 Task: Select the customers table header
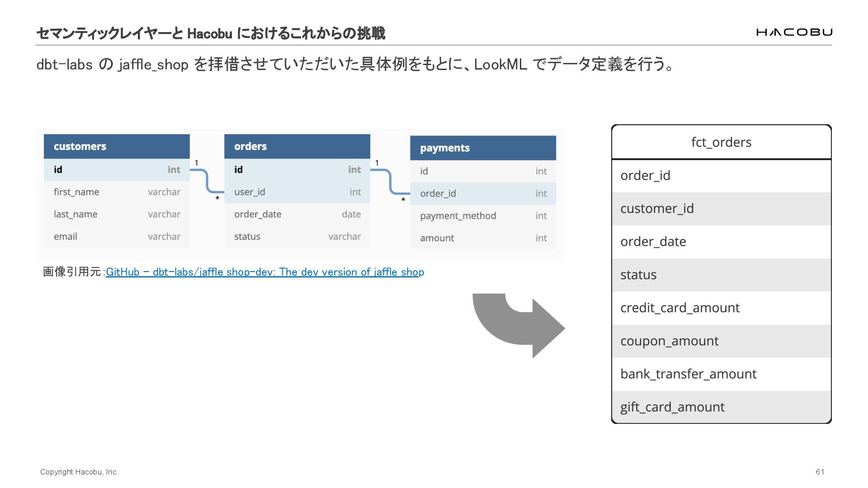[x=117, y=146]
